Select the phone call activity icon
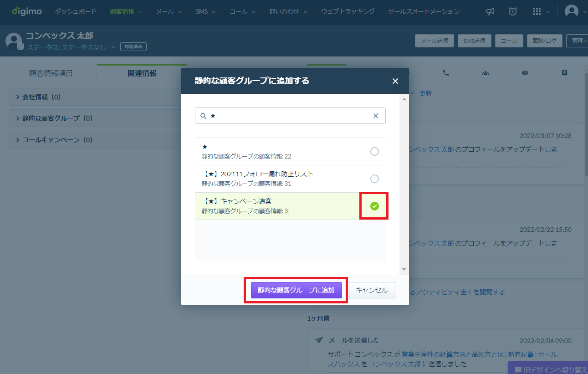Image resolution: width=588 pixels, height=374 pixels. pos(446,73)
